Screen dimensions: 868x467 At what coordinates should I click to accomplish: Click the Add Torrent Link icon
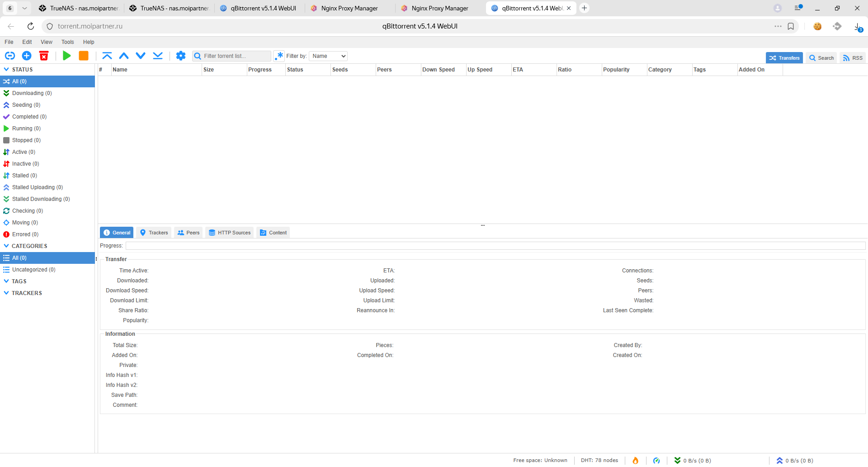[x=9, y=56]
